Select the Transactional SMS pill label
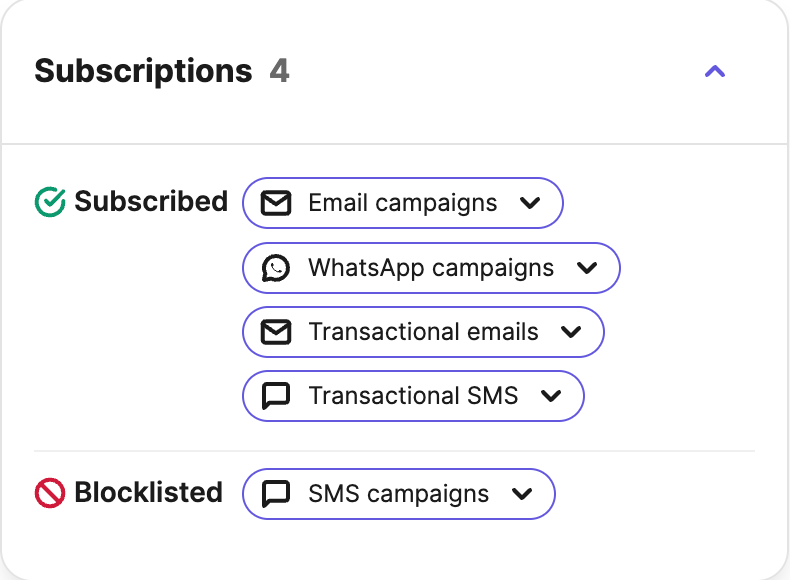The image size is (790, 580). click(413, 396)
